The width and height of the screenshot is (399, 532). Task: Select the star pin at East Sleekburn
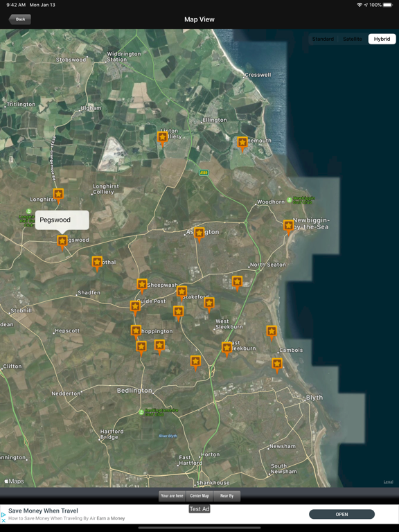click(227, 349)
